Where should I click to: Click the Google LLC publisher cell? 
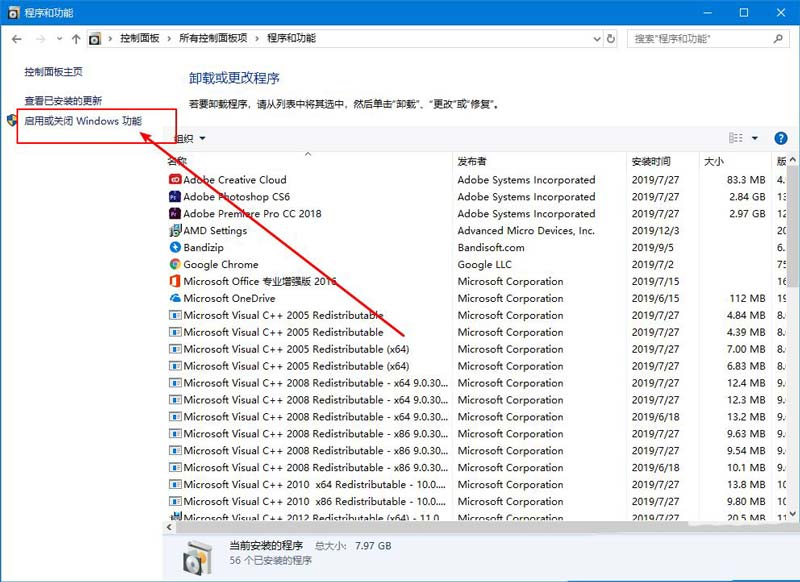point(484,264)
